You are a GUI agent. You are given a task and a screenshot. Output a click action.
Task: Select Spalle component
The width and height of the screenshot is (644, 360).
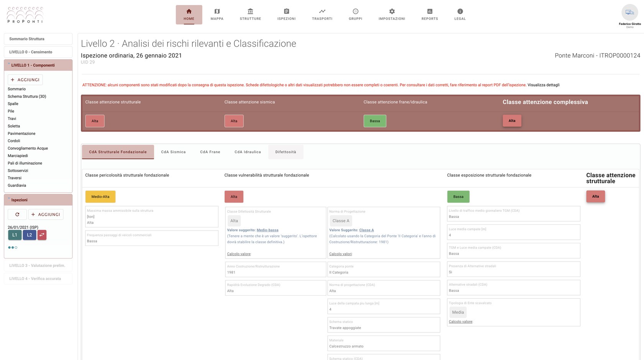click(13, 104)
